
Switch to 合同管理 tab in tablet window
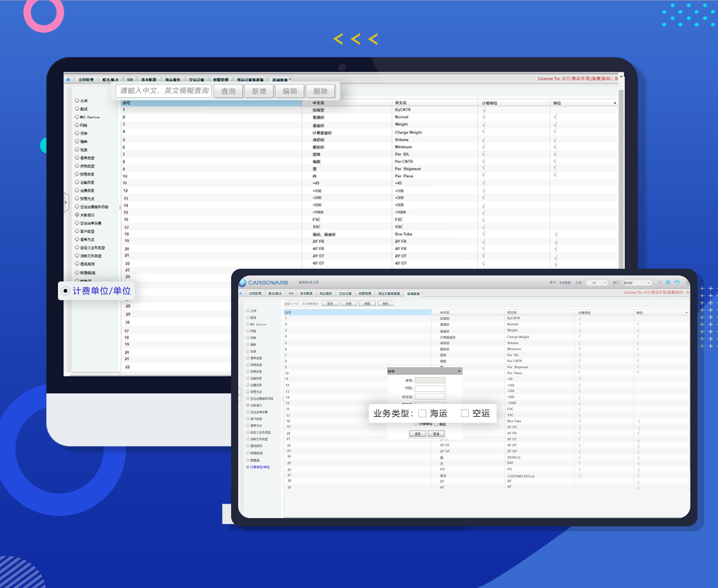pos(255,293)
